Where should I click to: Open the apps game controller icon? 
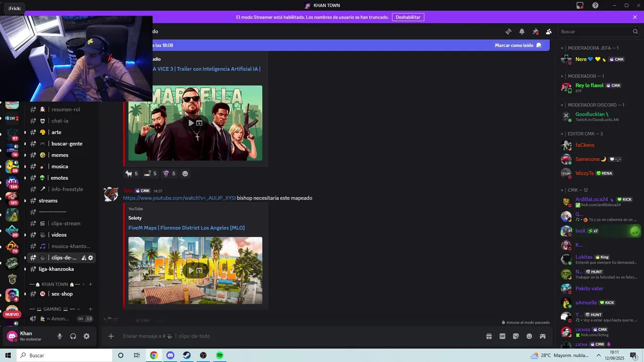point(543,336)
